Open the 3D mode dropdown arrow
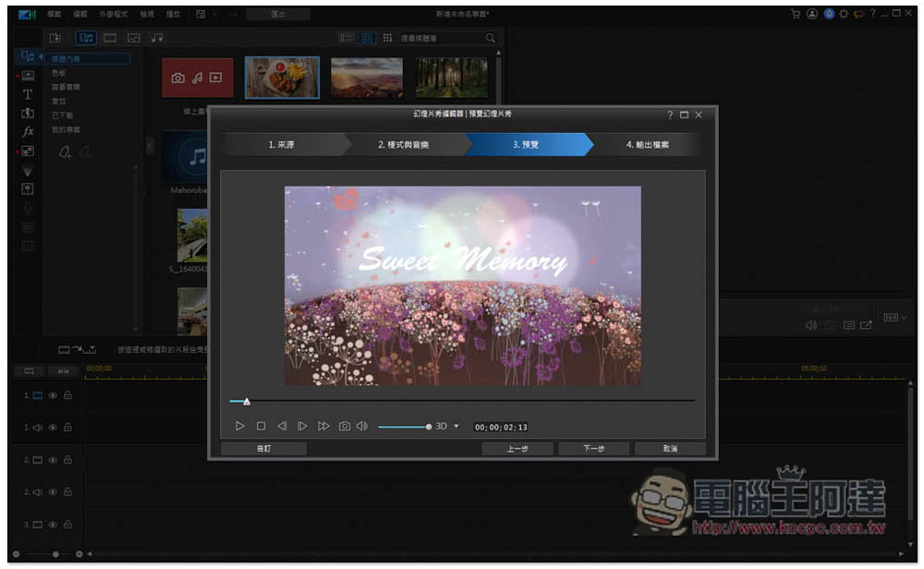Viewport: 924px width, 569px height. point(456,427)
